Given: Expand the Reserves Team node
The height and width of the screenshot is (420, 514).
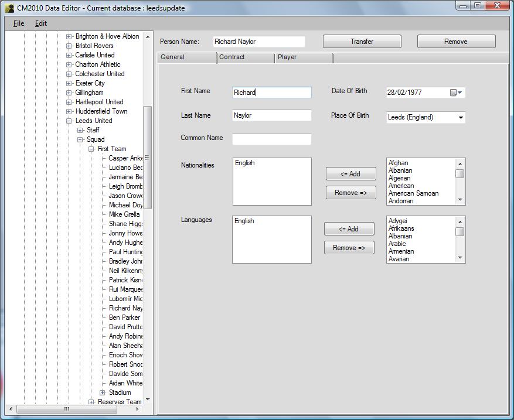Looking at the screenshot, I should [x=91, y=402].
